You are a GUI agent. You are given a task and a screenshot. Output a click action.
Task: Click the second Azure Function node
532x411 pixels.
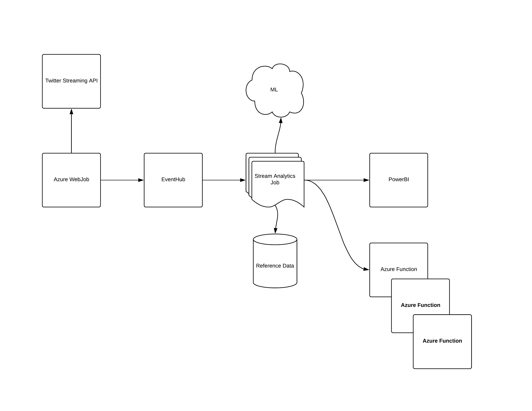425,299
